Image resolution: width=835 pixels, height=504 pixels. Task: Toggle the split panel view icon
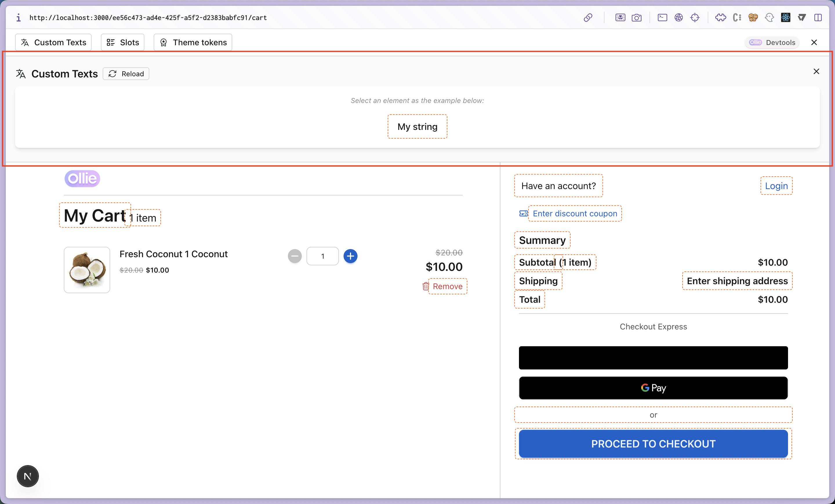(818, 17)
